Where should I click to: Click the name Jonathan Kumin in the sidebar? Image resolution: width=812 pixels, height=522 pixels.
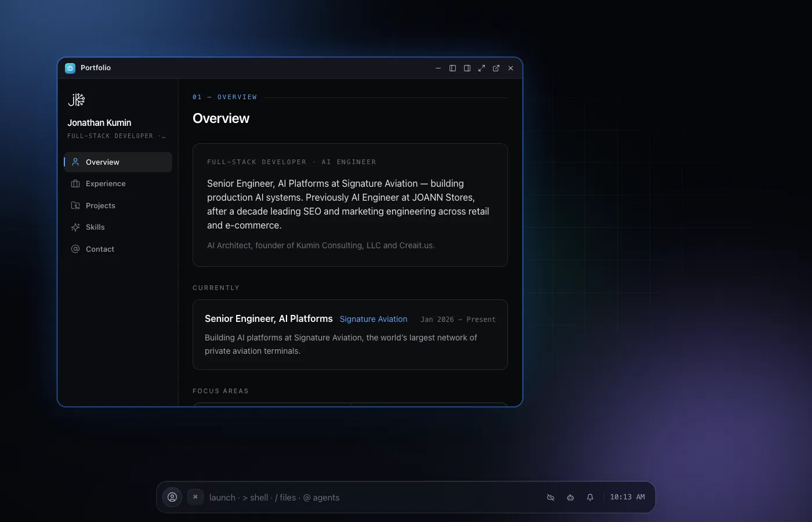click(99, 123)
